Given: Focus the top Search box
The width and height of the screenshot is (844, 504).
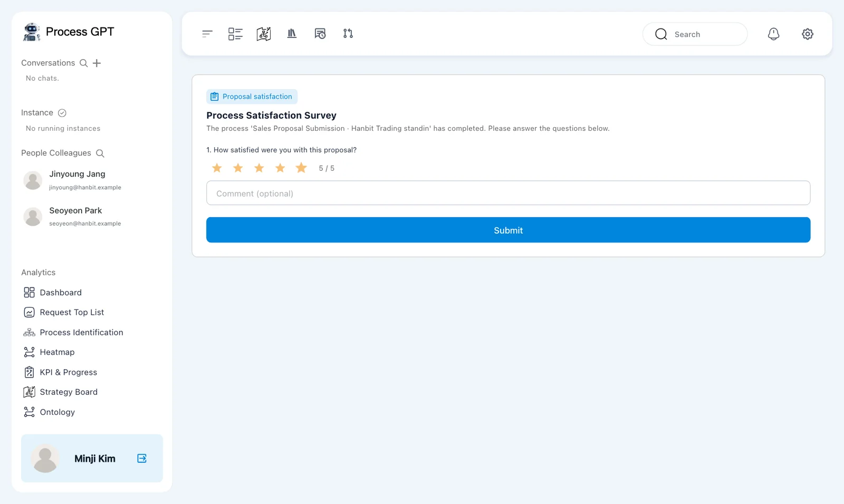Looking at the screenshot, I should pyautogui.click(x=695, y=34).
